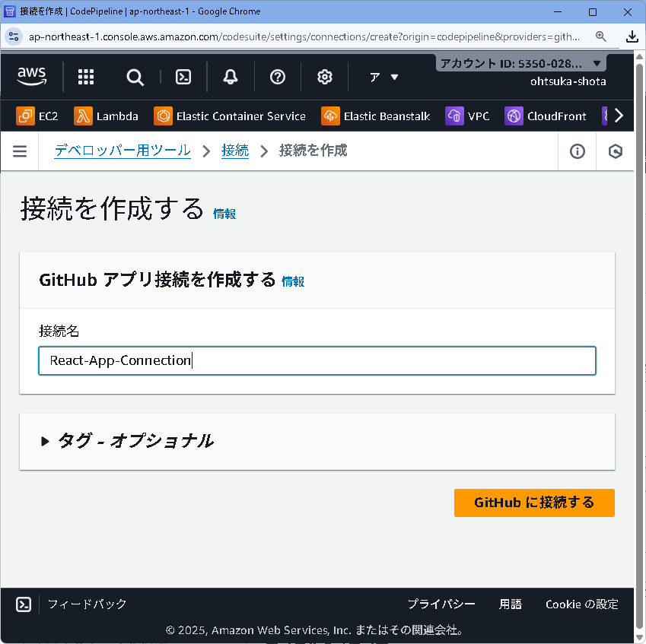The width and height of the screenshot is (646, 644).
Task: Click the search icon in the navbar
Action: pos(135,77)
